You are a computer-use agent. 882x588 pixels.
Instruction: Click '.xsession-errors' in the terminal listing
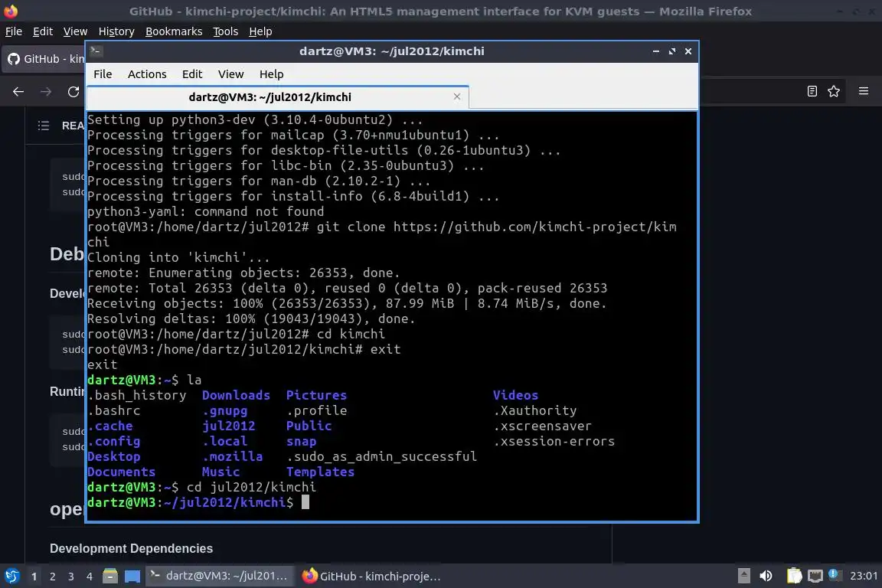(554, 441)
